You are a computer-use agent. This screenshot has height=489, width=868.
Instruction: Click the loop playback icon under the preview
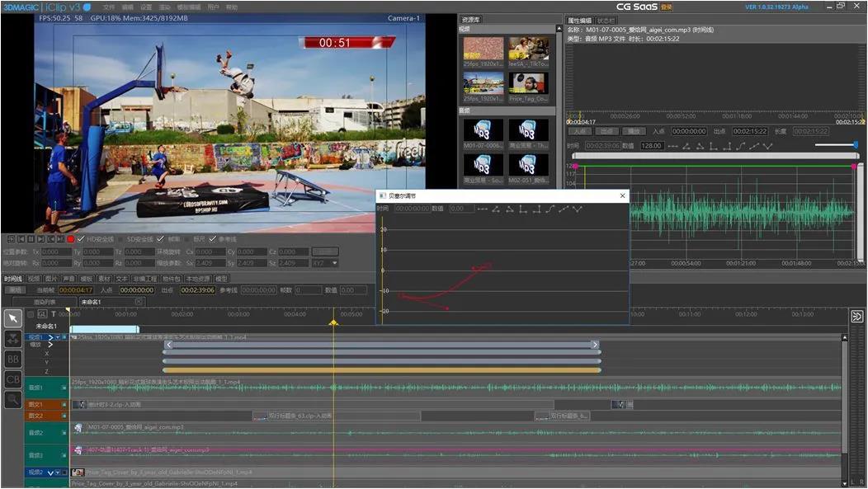tap(11, 239)
